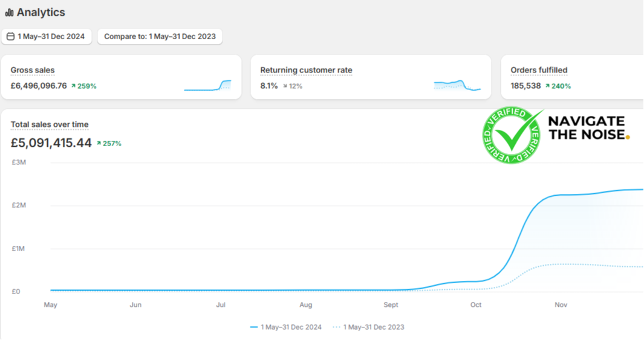
Task: Click the Total sales 257% increase arrow
Action: (x=99, y=144)
